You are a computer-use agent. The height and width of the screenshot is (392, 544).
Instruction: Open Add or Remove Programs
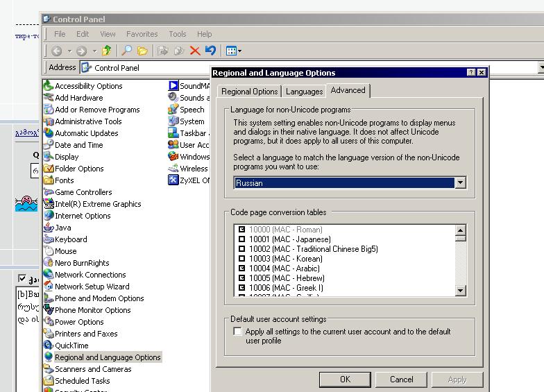[x=92, y=110]
